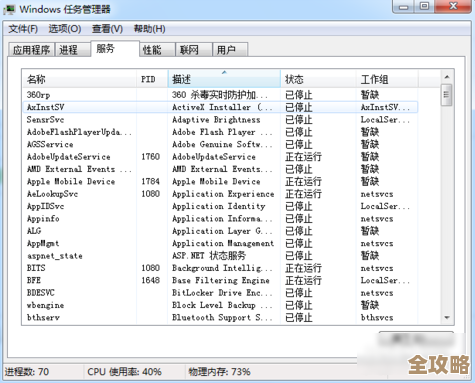475x383 pixels.
Task: Close the Task Manager window
Action: 453,6
